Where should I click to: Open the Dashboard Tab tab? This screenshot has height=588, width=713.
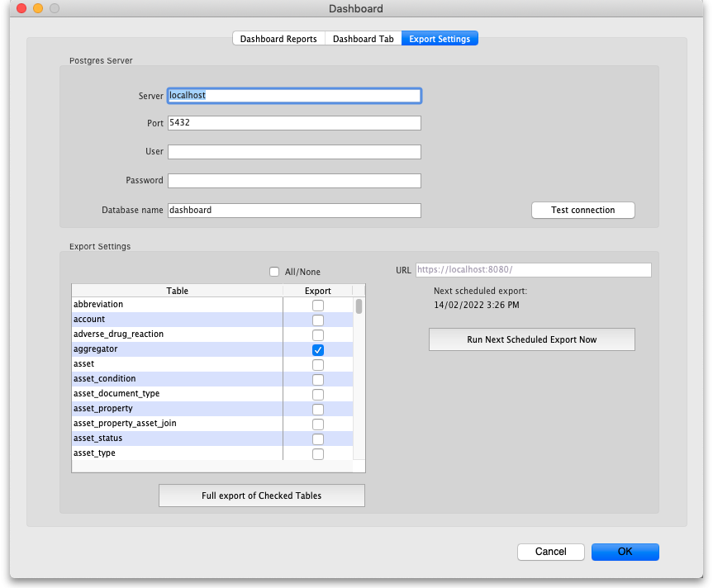(363, 39)
